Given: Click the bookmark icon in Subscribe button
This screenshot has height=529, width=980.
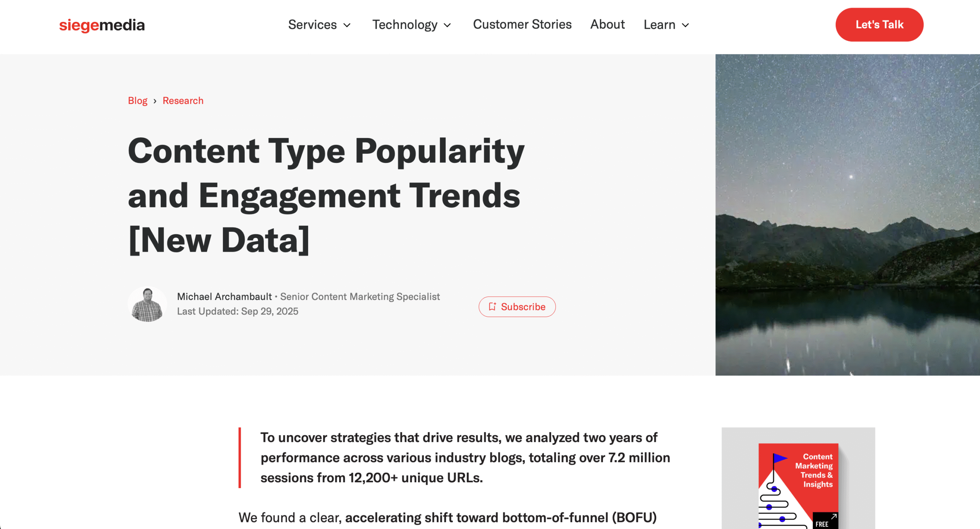Looking at the screenshot, I should (492, 306).
